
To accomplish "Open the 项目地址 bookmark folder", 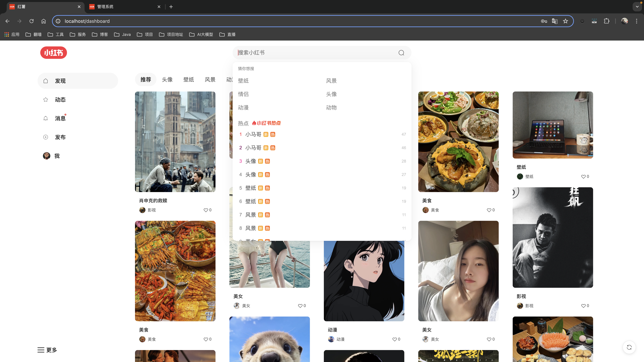I will pos(171,35).
